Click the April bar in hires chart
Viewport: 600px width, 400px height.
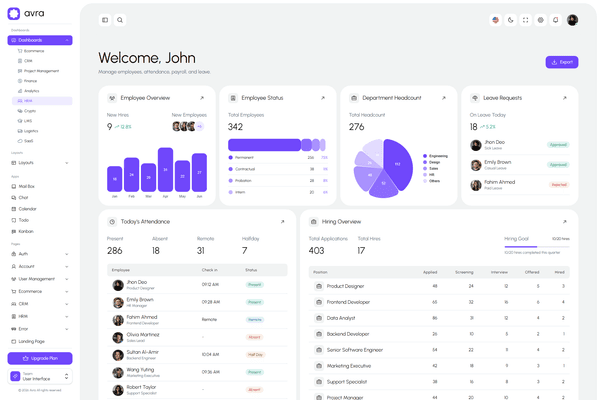pyautogui.click(x=165, y=170)
